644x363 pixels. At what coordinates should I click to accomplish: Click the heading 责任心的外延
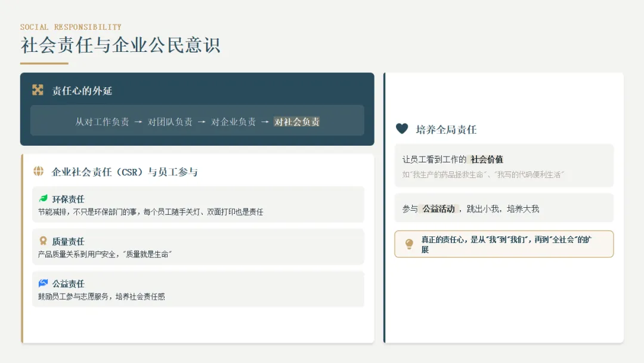[82, 91]
